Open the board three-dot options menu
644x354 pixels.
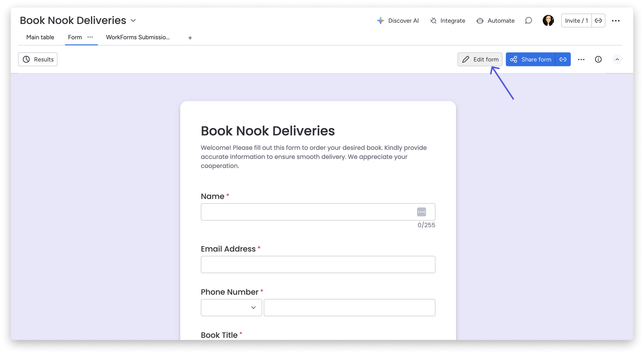pyautogui.click(x=616, y=21)
